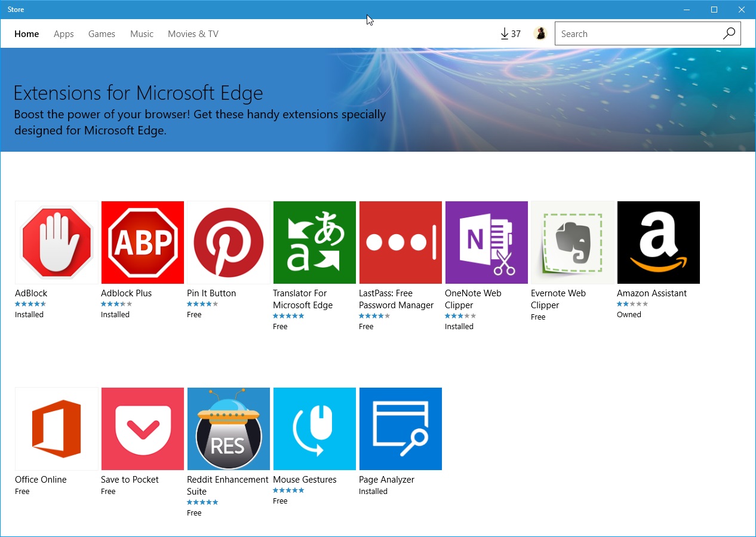
Task: Select the Adblock Plus extension
Action: click(142, 243)
